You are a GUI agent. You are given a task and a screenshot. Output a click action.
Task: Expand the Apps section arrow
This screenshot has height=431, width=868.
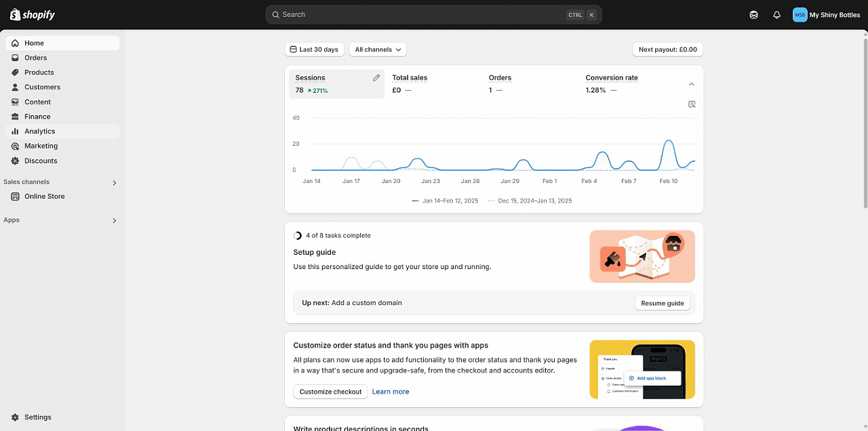(x=114, y=221)
